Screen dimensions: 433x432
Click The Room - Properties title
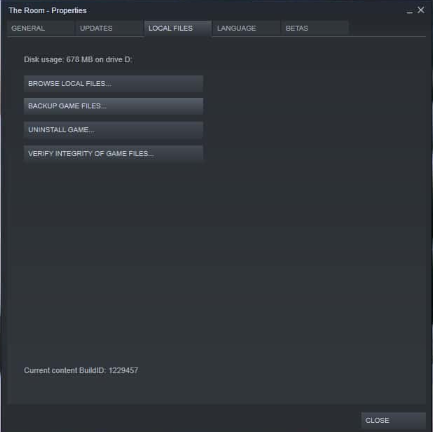pyautogui.click(x=48, y=11)
